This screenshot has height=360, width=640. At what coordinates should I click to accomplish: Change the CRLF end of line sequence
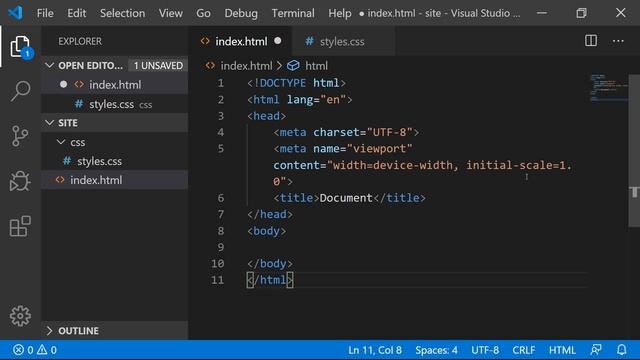click(x=524, y=350)
